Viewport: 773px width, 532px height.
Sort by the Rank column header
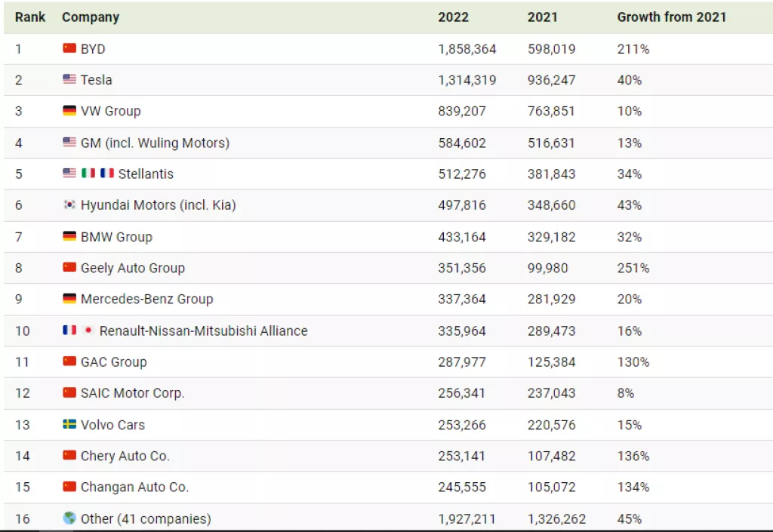click(x=30, y=17)
